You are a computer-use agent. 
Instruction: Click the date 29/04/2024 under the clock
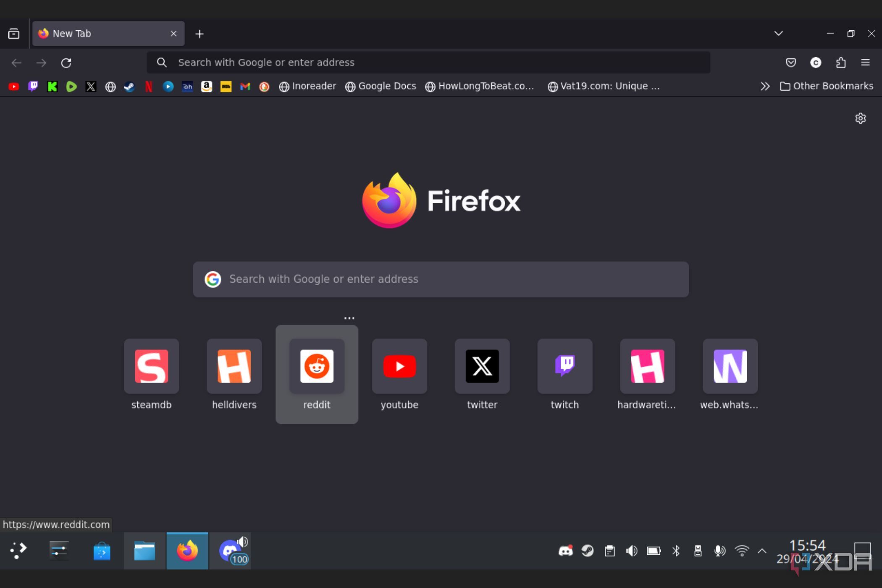[x=807, y=559]
